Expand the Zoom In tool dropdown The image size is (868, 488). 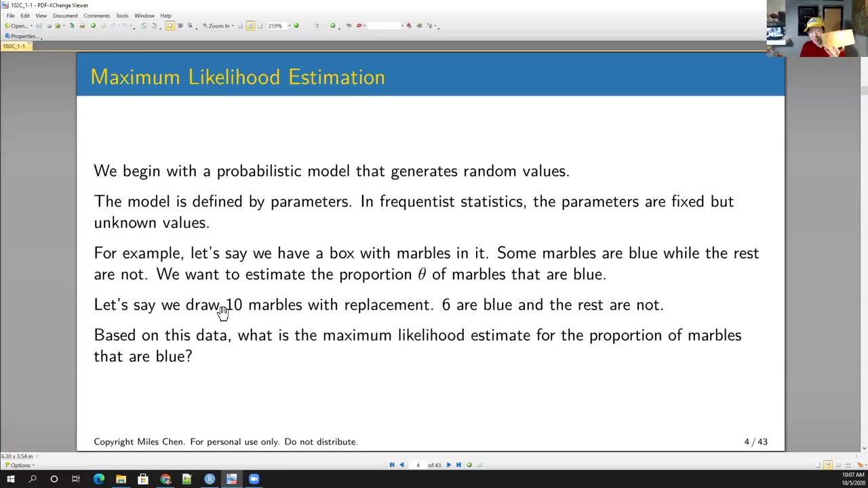pos(233,26)
